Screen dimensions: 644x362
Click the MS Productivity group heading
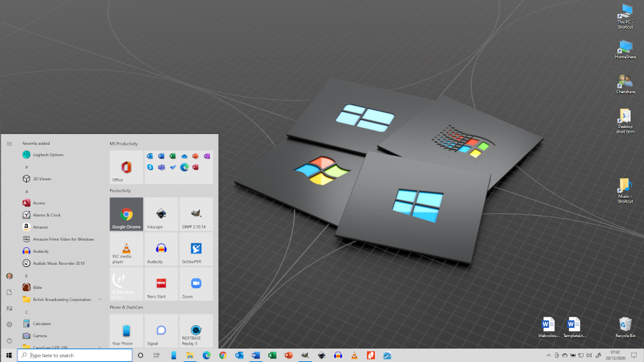123,143
